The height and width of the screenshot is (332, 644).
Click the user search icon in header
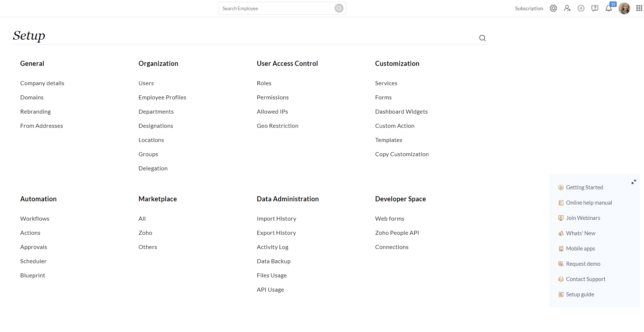[567, 8]
